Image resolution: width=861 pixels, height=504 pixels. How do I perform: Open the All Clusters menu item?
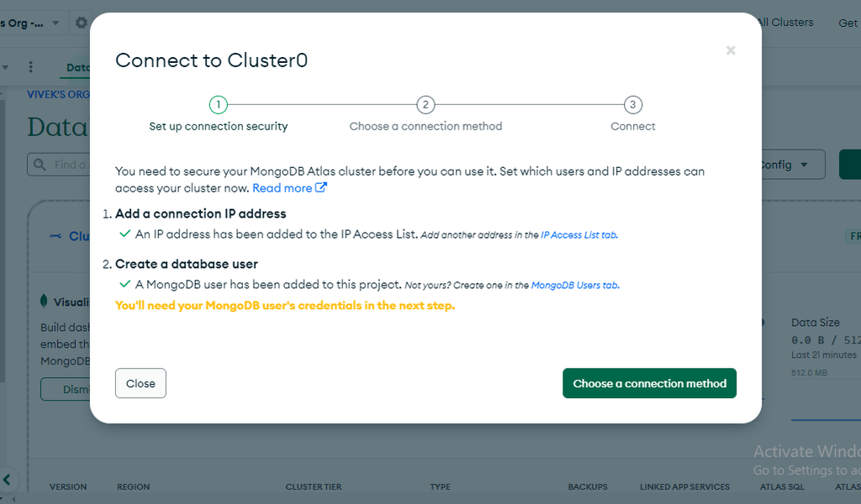pyautogui.click(x=784, y=23)
